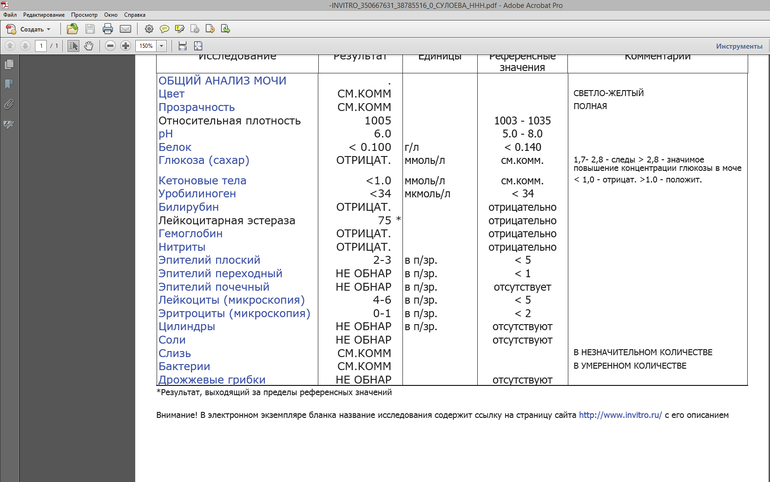Open the Справка menu
Screen dimensions: 770x482
click(x=135, y=15)
